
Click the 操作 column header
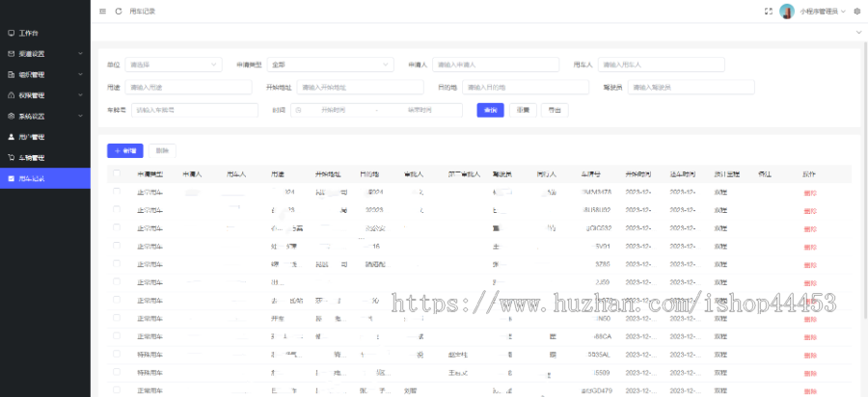click(809, 174)
